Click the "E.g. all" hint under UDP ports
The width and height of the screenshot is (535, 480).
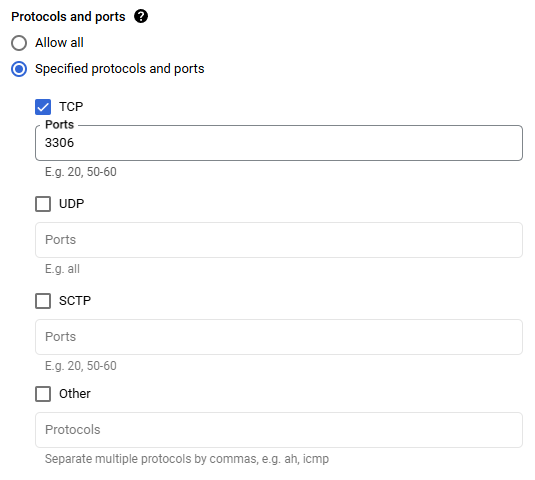point(62,269)
